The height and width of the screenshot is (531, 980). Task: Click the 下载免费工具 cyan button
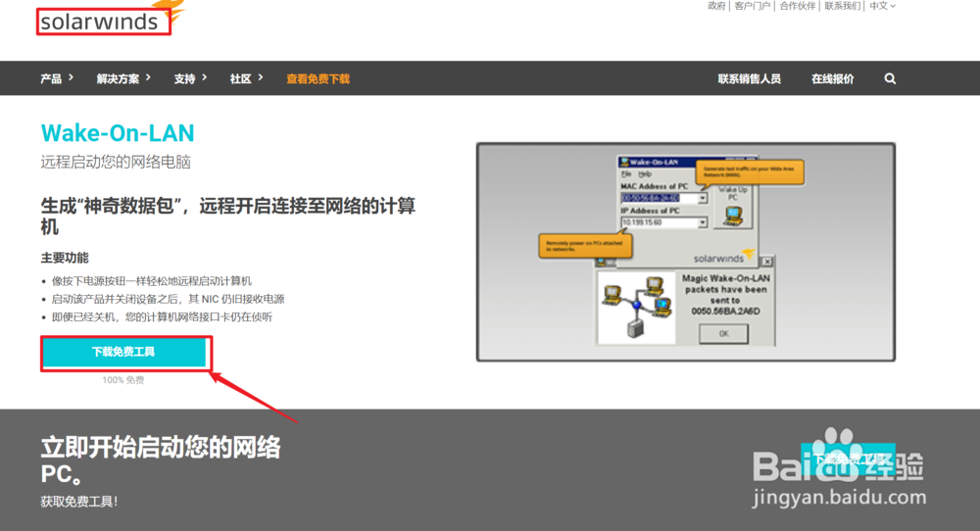(x=123, y=353)
